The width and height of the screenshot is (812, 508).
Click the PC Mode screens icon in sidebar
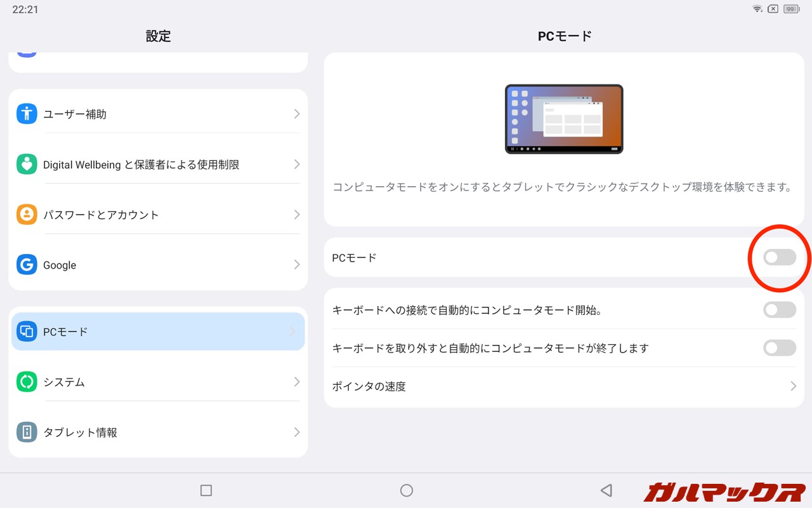[27, 331]
